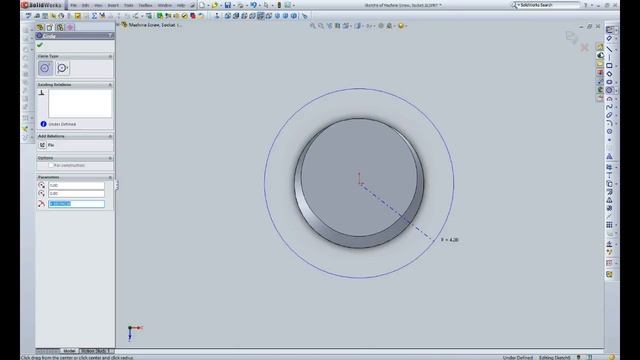Viewport: 640px width, 360px height.
Task: Click the Smart Dimension tool icon
Action: click(x=609, y=38)
